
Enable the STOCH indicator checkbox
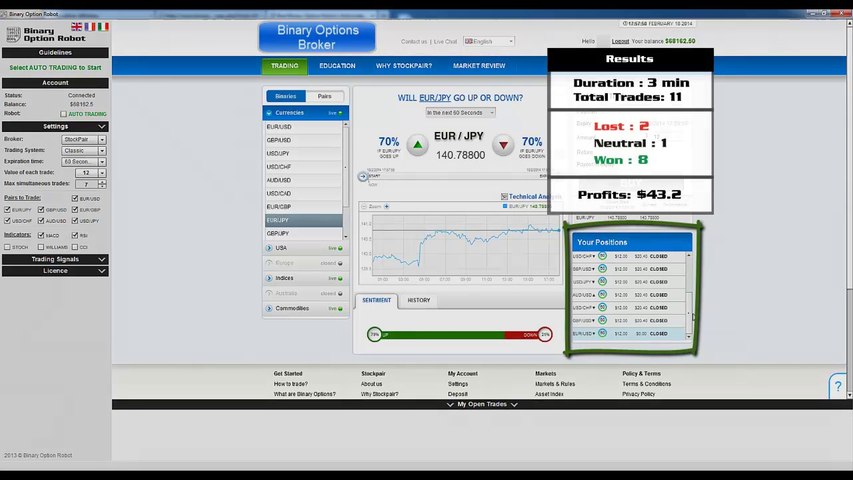(8, 247)
